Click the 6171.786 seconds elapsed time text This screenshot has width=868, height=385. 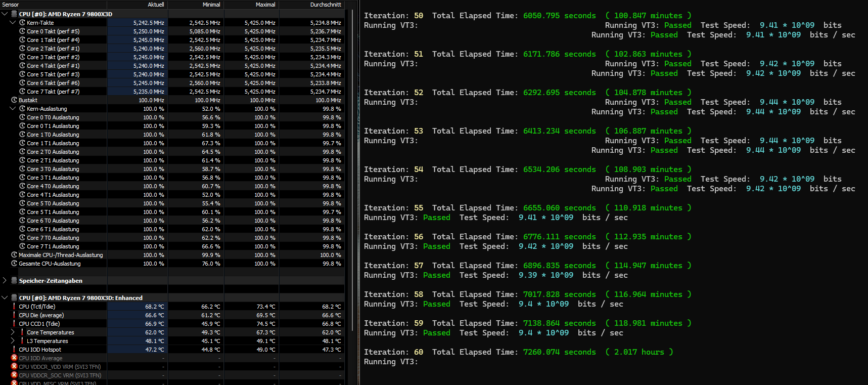tap(560, 54)
